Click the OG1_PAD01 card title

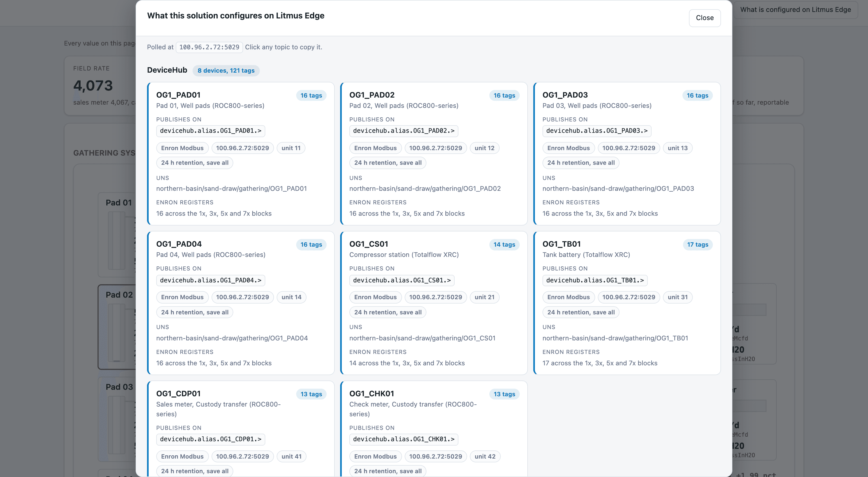click(x=178, y=95)
